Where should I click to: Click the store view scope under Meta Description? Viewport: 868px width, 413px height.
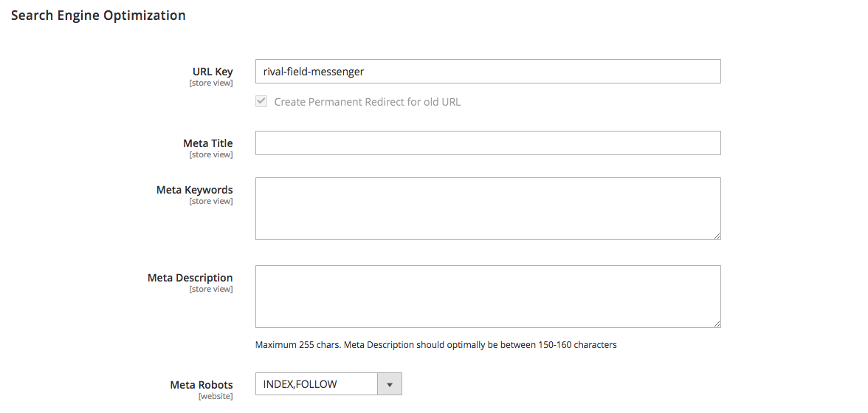(211, 290)
